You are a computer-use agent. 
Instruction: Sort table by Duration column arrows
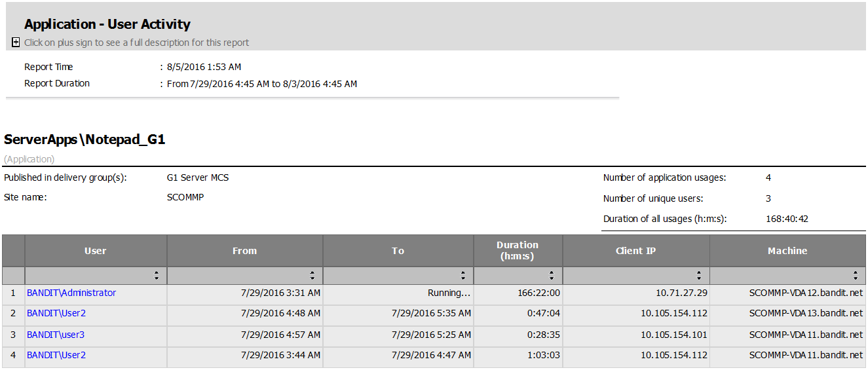tap(552, 276)
